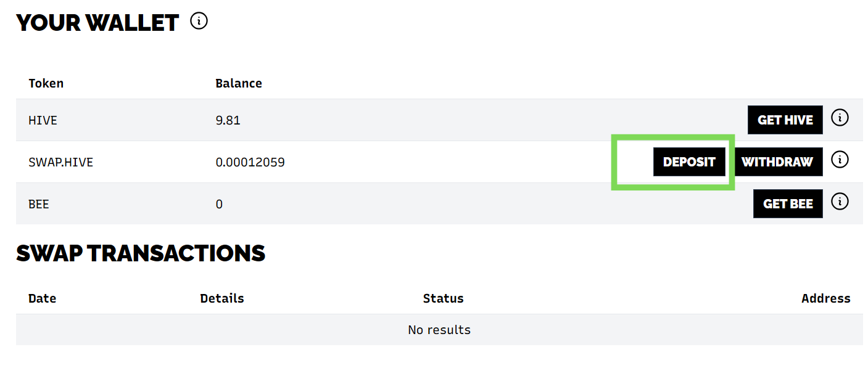Click the DEPOSIT button for SWAP.HIVE
Viewport: 868px width, 392px height.
(689, 162)
